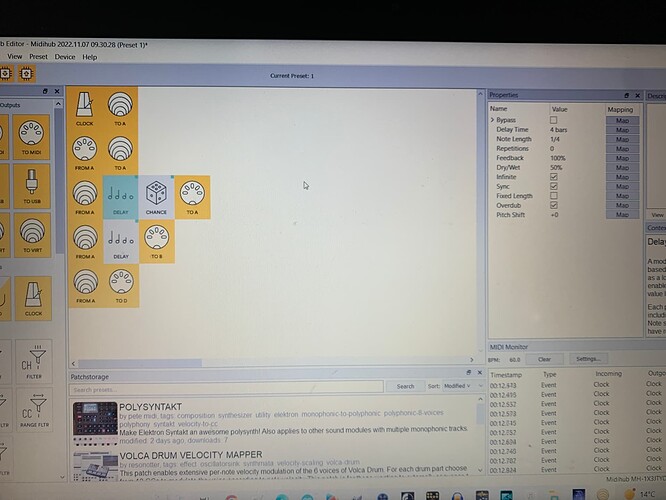Open the View menu
666x500 pixels.
point(14,56)
